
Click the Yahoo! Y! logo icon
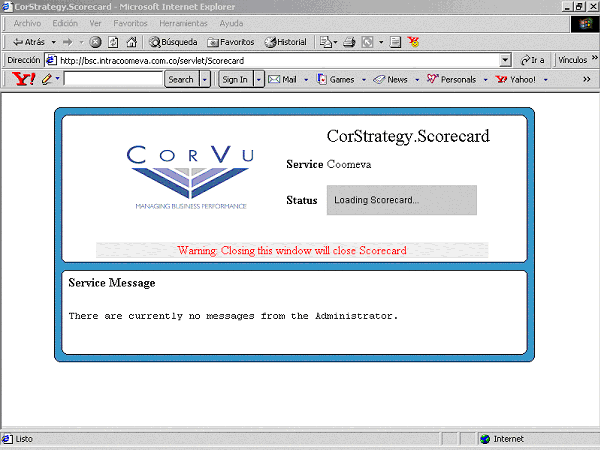[19, 79]
